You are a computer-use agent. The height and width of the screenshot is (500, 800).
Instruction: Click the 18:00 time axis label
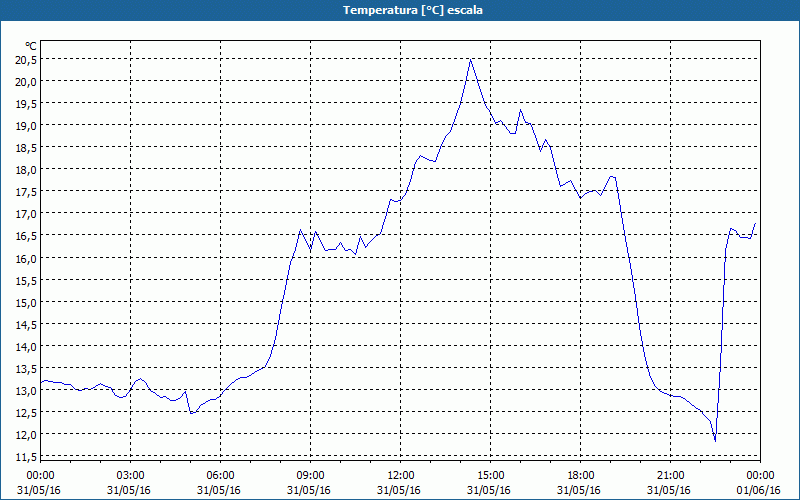pyautogui.click(x=580, y=476)
